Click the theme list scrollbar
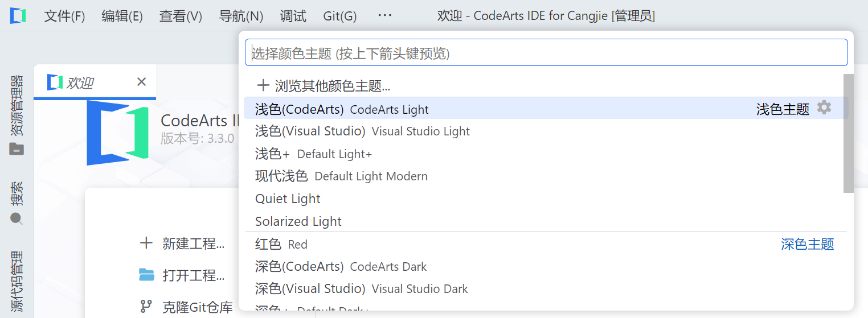The width and height of the screenshot is (868, 318). coord(849,133)
